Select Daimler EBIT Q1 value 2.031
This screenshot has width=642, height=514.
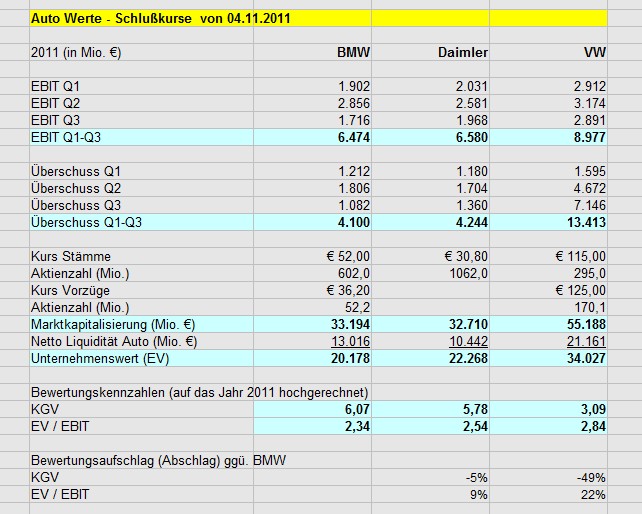click(x=472, y=86)
